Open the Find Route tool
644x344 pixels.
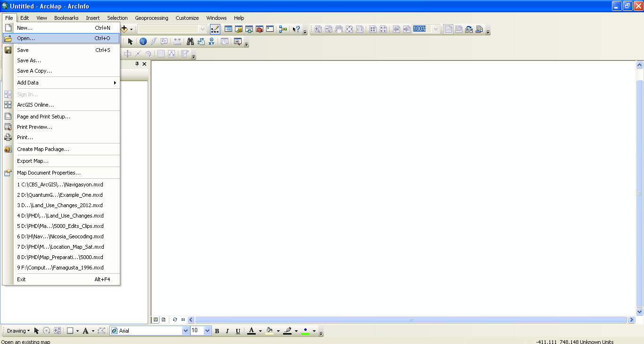click(x=201, y=42)
